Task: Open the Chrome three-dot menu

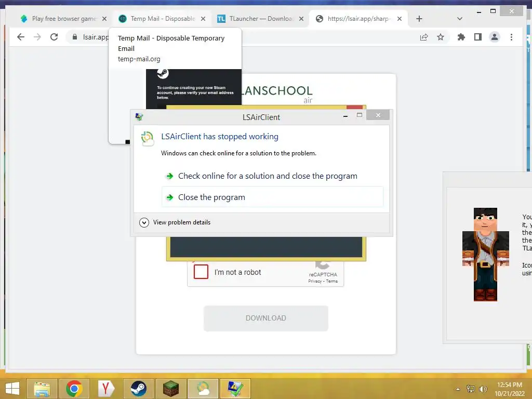Action: (511, 37)
